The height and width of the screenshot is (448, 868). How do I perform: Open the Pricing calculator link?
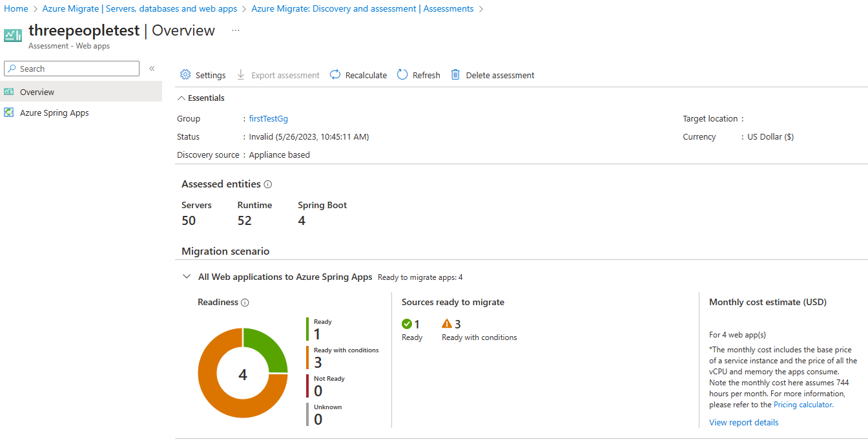[803, 405]
